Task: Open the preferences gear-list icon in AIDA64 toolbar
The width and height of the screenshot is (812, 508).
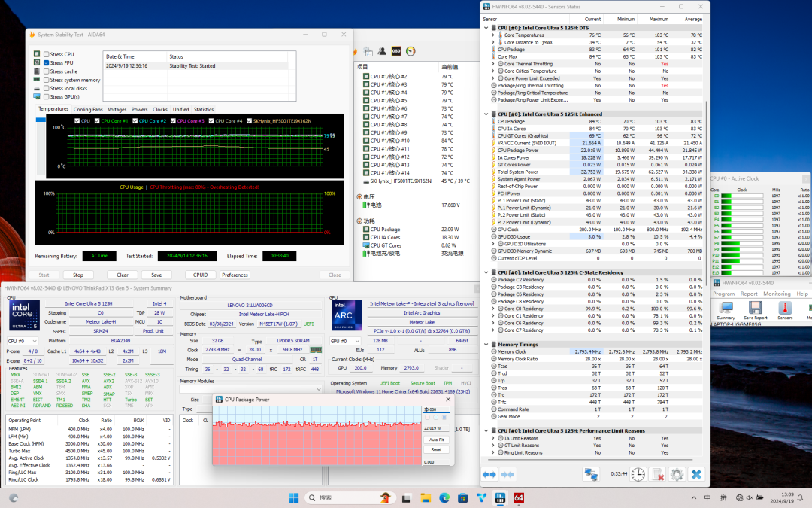Action: [x=368, y=51]
